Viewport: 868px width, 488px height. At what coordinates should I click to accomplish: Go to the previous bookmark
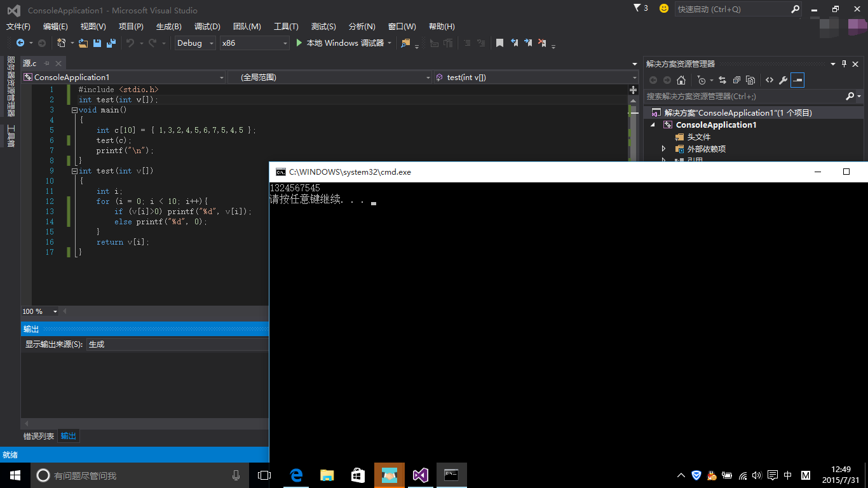(514, 43)
